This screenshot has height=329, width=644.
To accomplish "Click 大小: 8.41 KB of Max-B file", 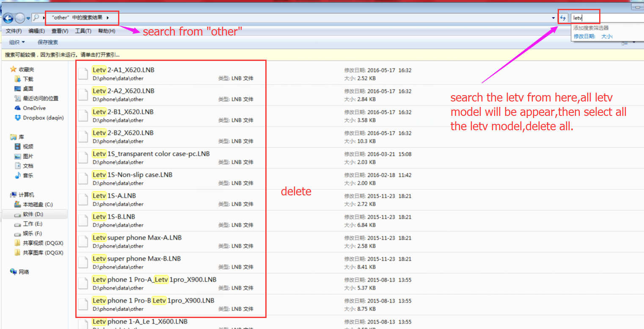I will [360, 267].
